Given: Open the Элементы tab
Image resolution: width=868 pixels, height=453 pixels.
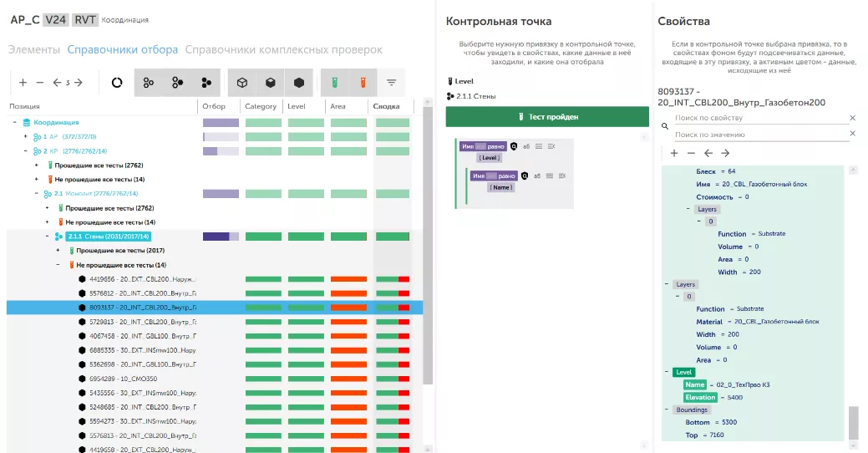Looking at the screenshot, I should click(x=34, y=49).
